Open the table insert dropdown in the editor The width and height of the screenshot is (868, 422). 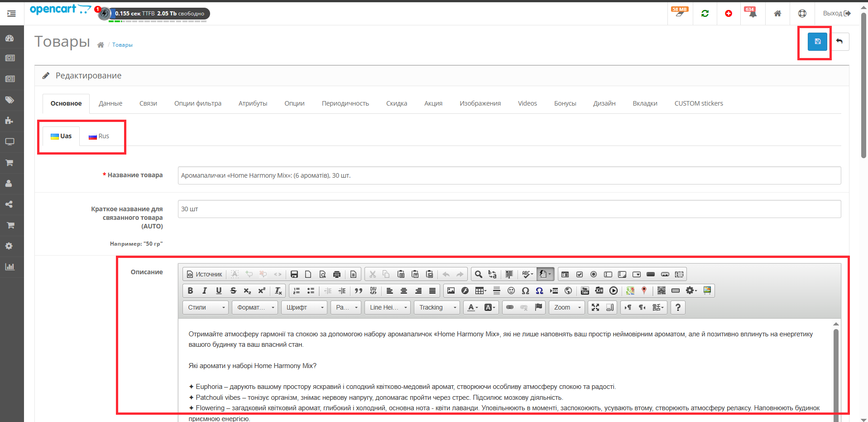(x=481, y=291)
